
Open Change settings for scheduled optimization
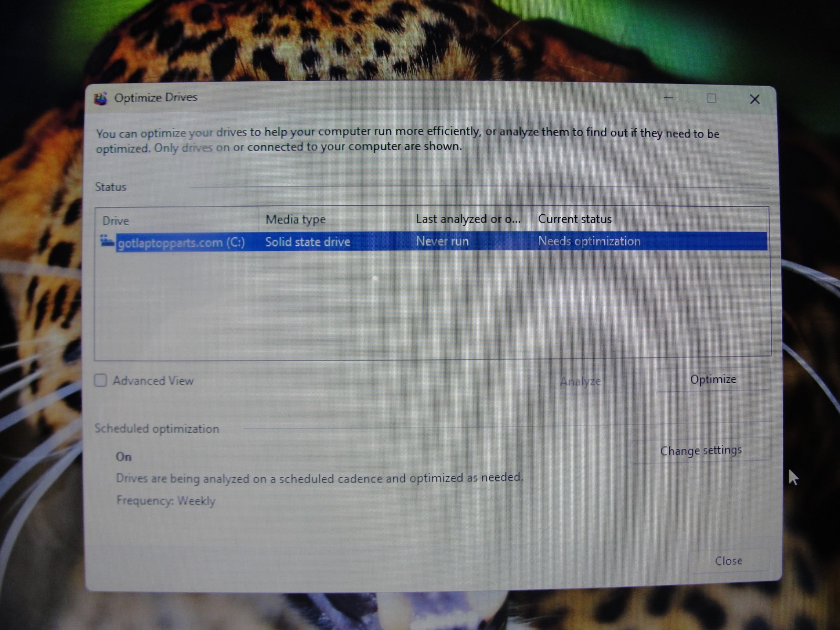click(701, 450)
